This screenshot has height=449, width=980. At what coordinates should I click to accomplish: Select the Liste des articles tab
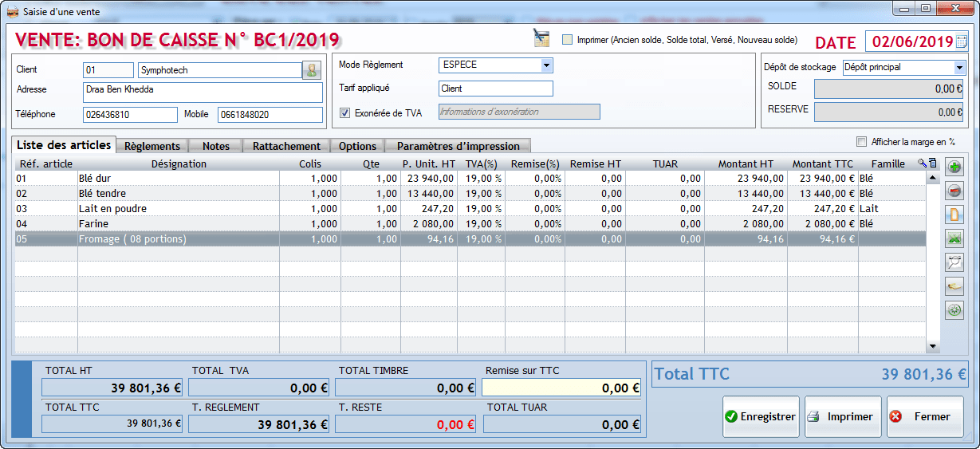(x=64, y=144)
